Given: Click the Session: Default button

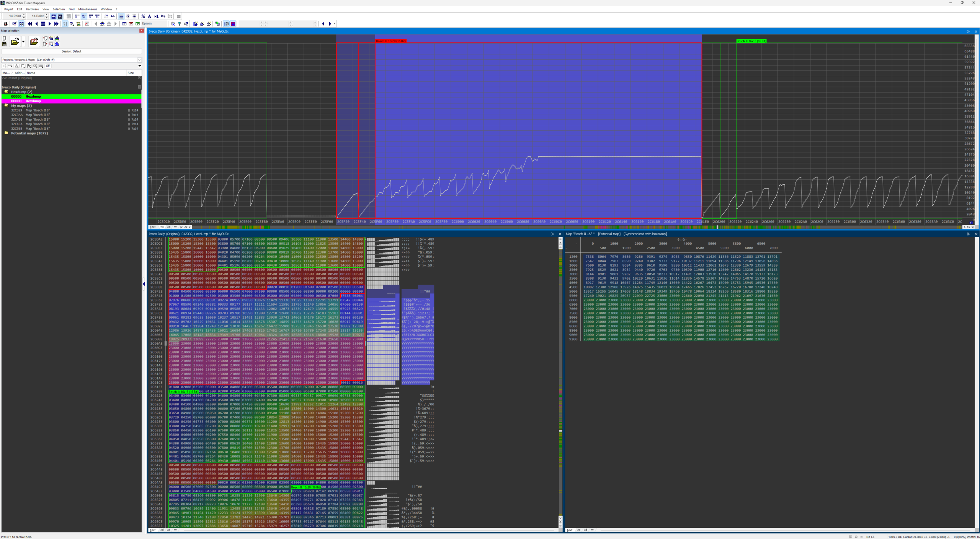Looking at the screenshot, I should (x=71, y=51).
